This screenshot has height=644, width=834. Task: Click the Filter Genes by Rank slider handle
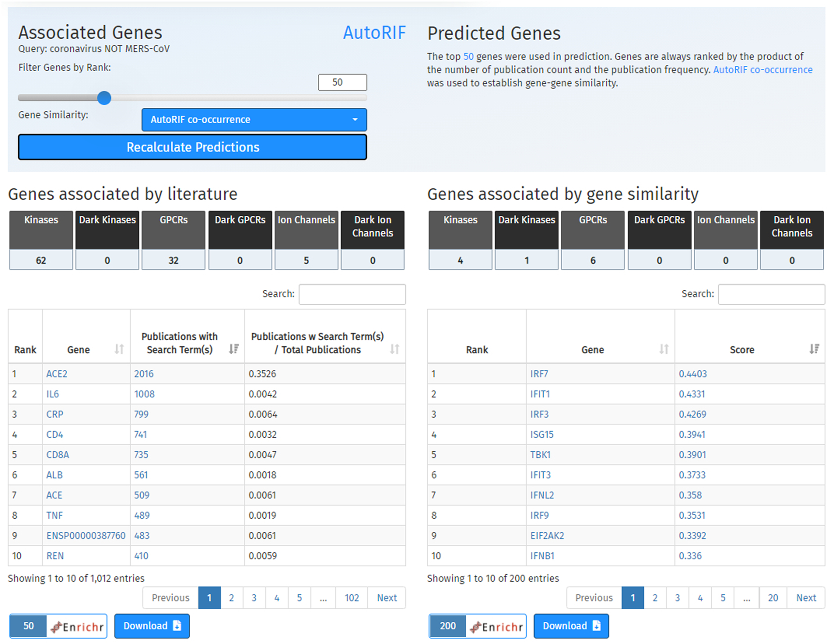point(104,98)
